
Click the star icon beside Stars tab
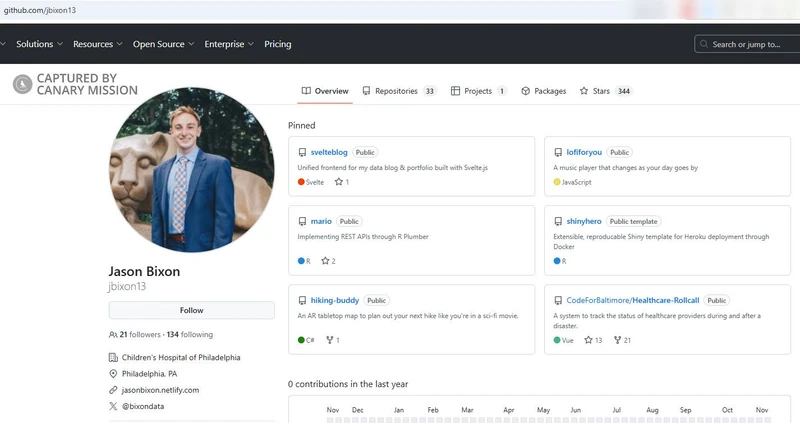click(584, 91)
